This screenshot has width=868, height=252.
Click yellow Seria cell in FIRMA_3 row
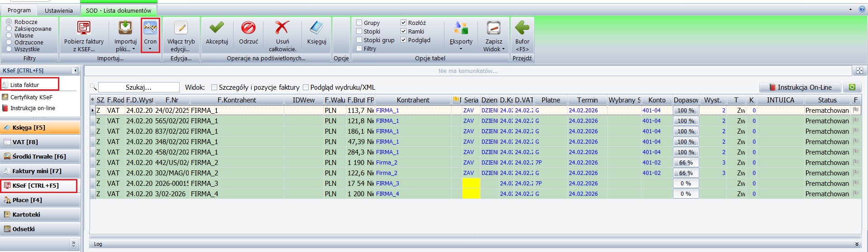471,183
